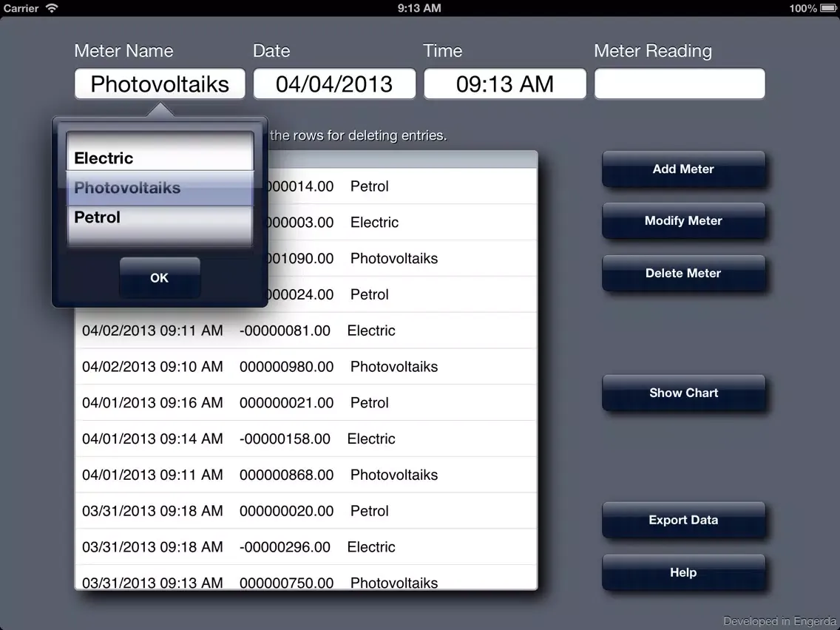Focus the empty Meter Reading input field
The width and height of the screenshot is (840, 630).
[x=680, y=84]
